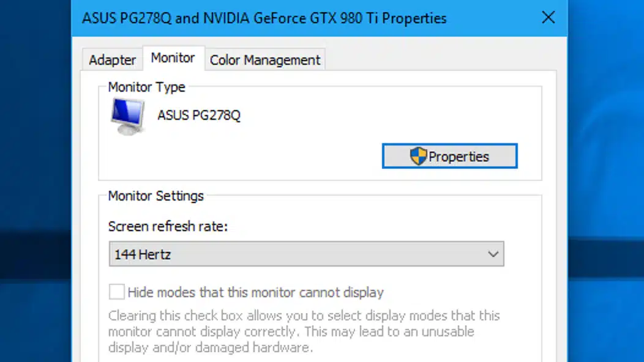Screen dimensions: 644x362
Task: Click the grayed warning text about clearing checkbox
Action: 304,331
